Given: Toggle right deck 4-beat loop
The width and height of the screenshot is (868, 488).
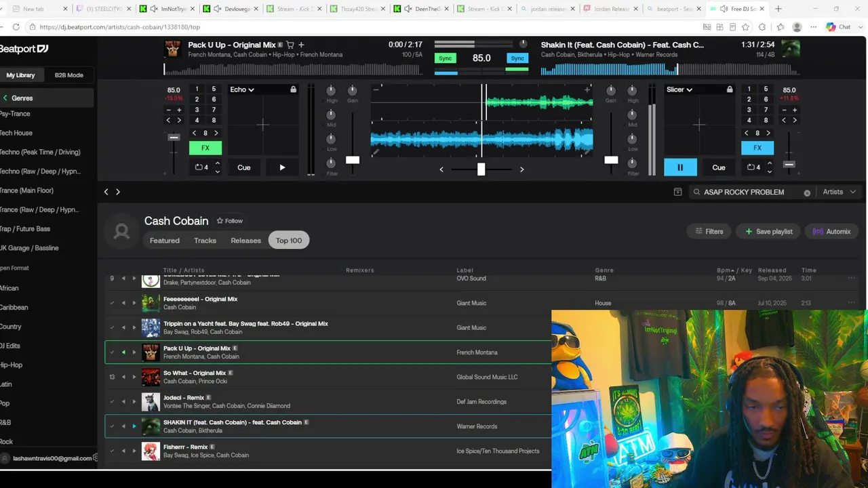Looking at the screenshot, I should coord(753,167).
